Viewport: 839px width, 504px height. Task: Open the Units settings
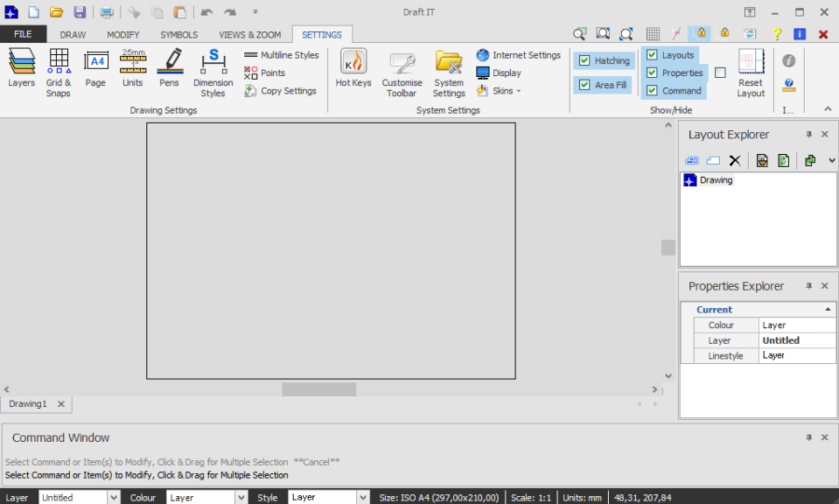click(x=133, y=68)
